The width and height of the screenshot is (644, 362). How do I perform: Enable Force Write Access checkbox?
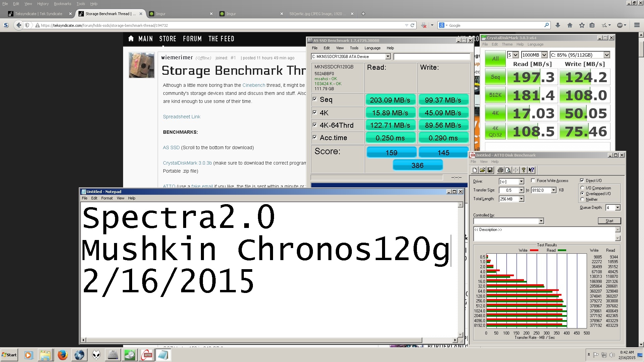click(533, 181)
